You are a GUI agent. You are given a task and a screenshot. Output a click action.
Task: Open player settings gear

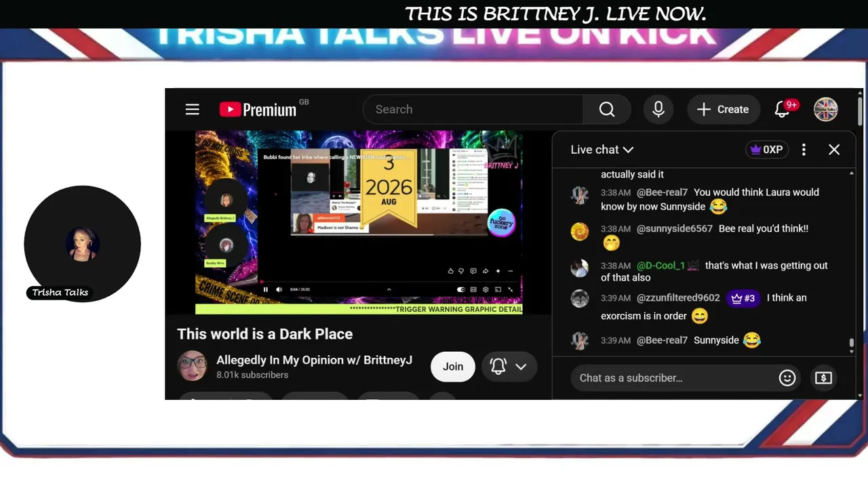pyautogui.click(x=486, y=289)
